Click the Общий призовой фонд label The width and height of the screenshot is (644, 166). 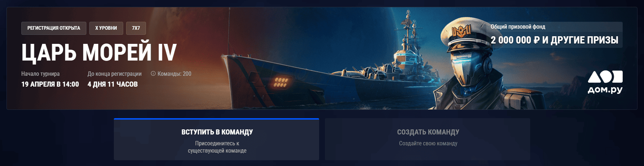pos(518,27)
